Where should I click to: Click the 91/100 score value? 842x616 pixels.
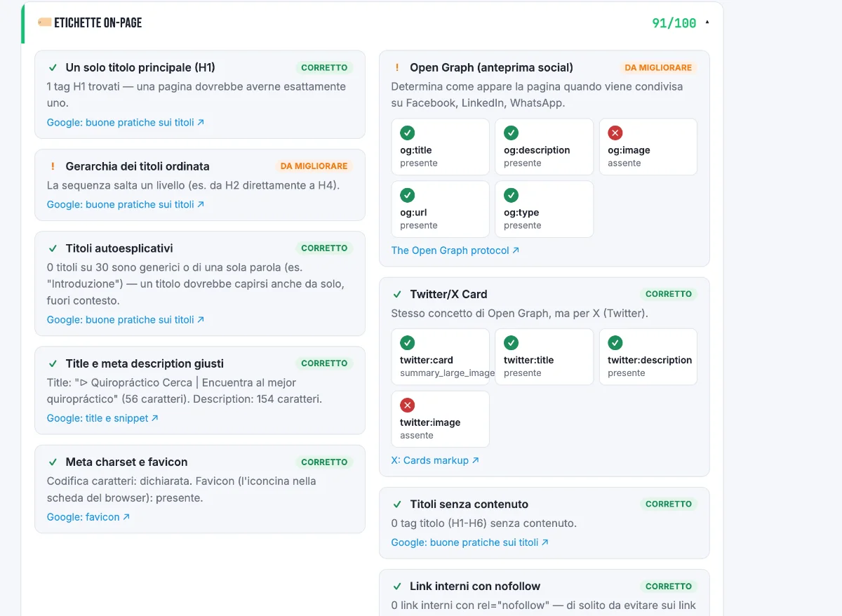[674, 23]
